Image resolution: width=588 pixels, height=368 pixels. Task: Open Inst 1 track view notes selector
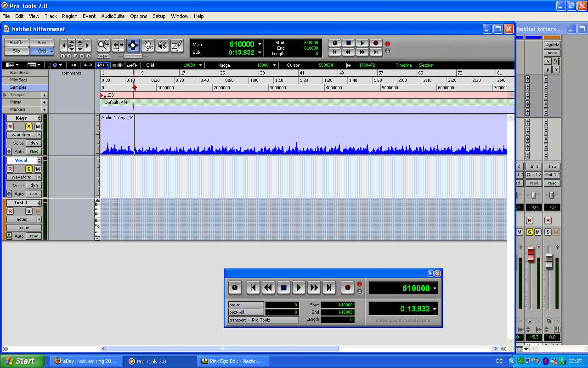pos(24,219)
